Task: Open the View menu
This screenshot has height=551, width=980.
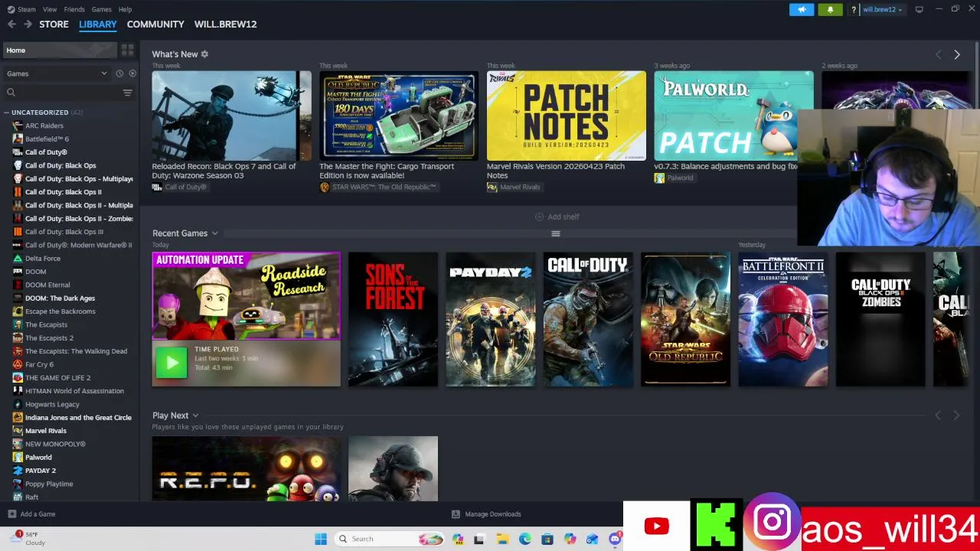Action: (x=50, y=9)
